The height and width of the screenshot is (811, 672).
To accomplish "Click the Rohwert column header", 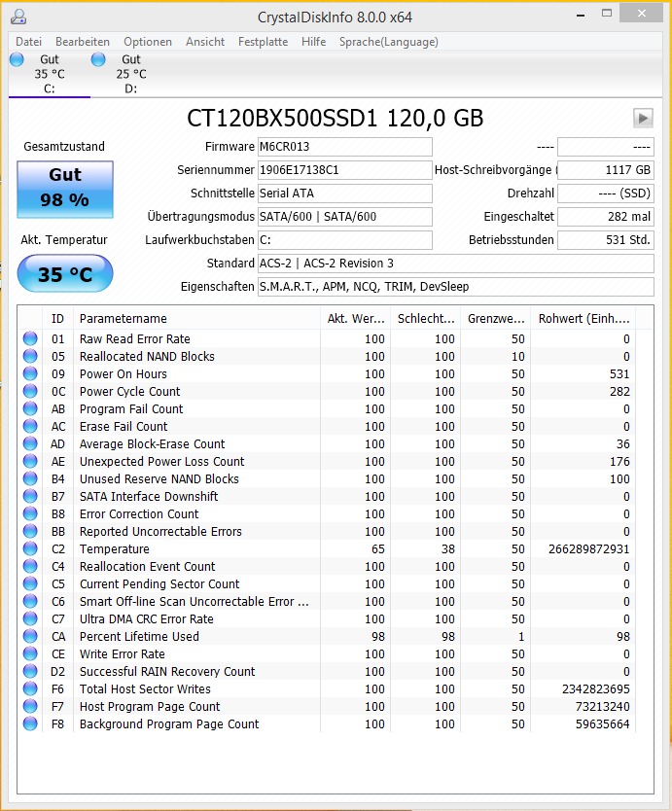I will (584, 319).
